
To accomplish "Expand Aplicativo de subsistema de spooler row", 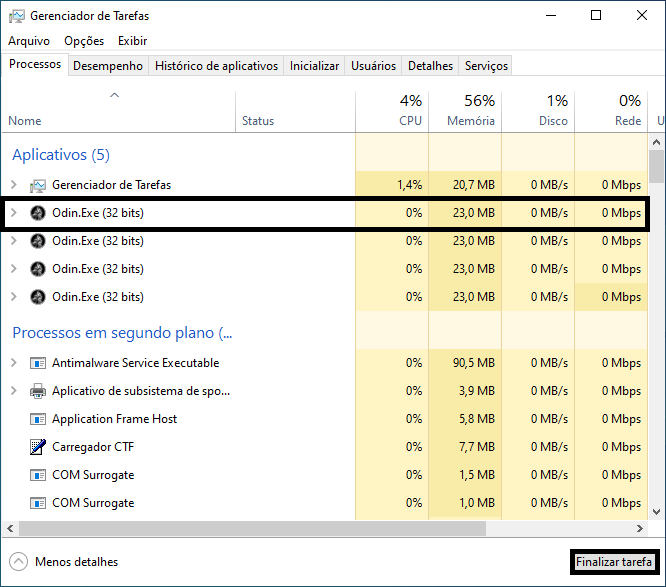I will (14, 391).
